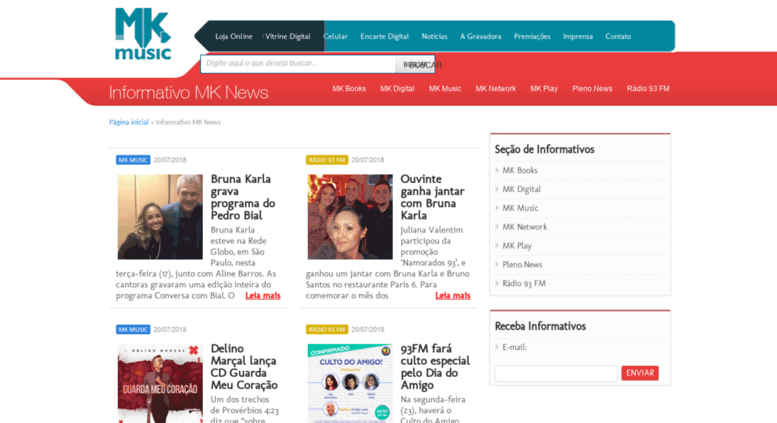Open MK Music in Seção de Informativos sidebar

pyautogui.click(x=520, y=208)
